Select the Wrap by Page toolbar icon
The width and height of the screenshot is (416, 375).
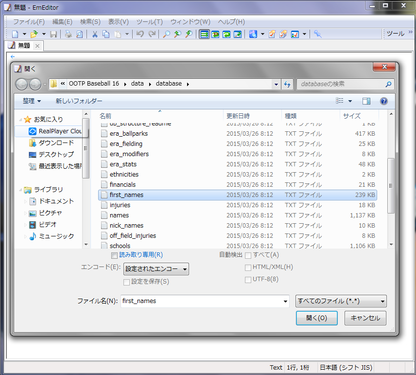coord(238,34)
